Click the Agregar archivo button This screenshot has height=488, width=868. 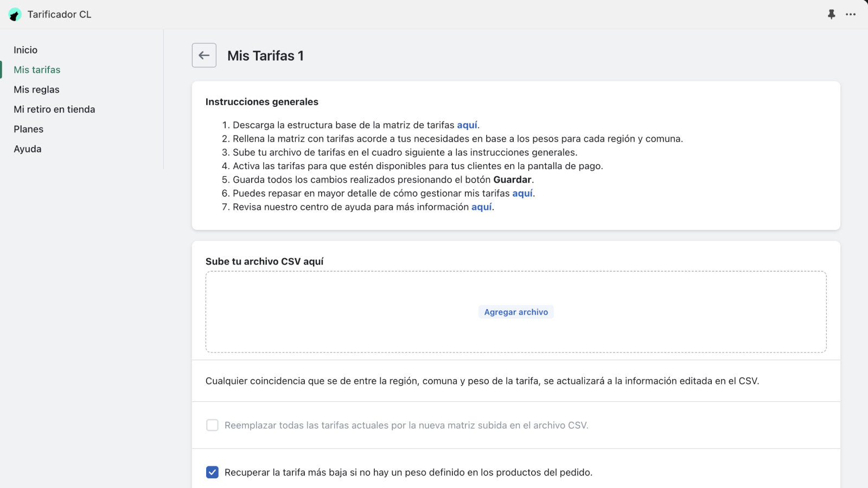515,312
